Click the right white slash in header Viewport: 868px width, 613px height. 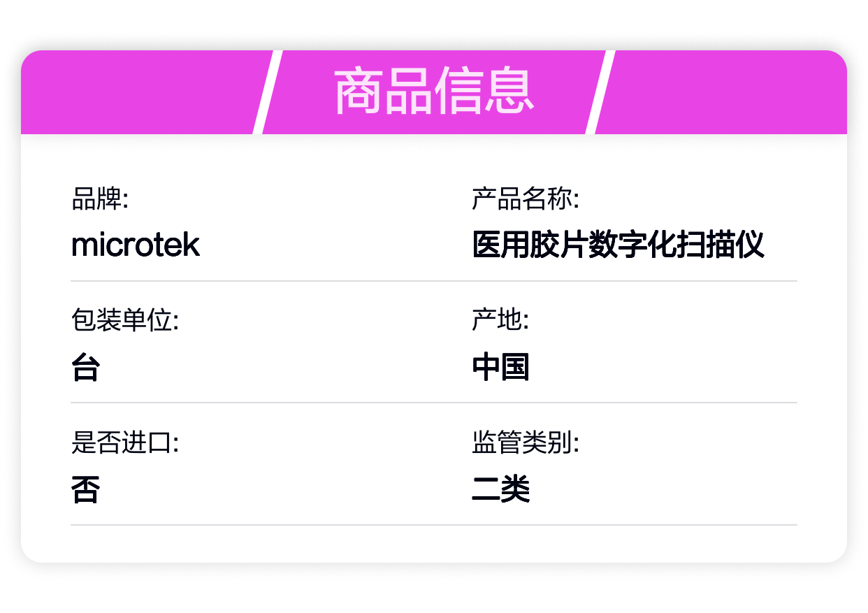(x=600, y=92)
